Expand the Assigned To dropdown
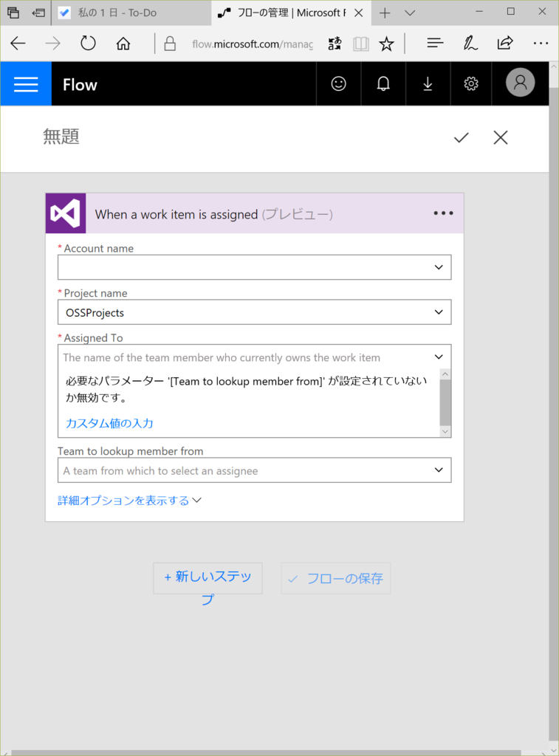Image resolution: width=559 pixels, height=756 pixels. pos(439,357)
